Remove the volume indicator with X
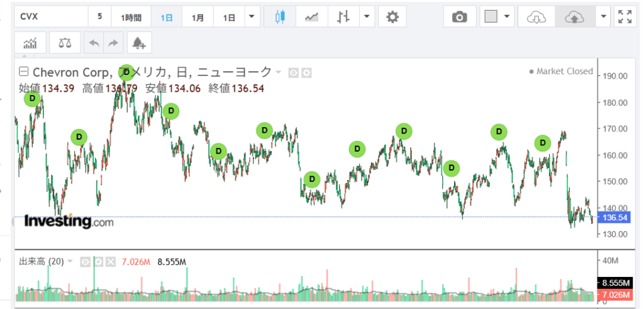 (111, 262)
